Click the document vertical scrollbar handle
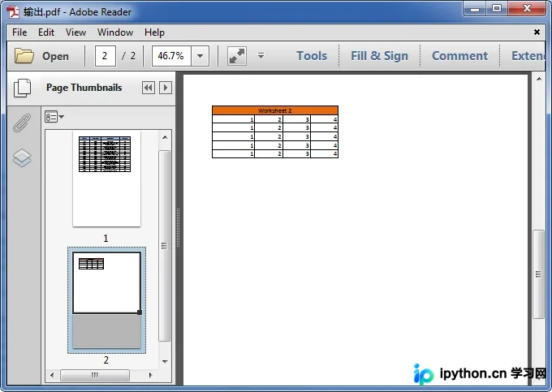552x392 pixels. 538,274
